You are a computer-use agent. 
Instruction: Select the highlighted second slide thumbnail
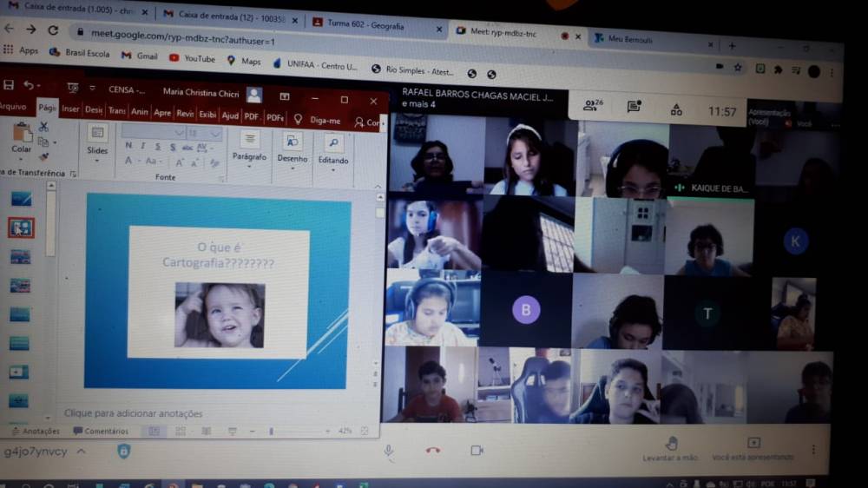[x=21, y=228]
